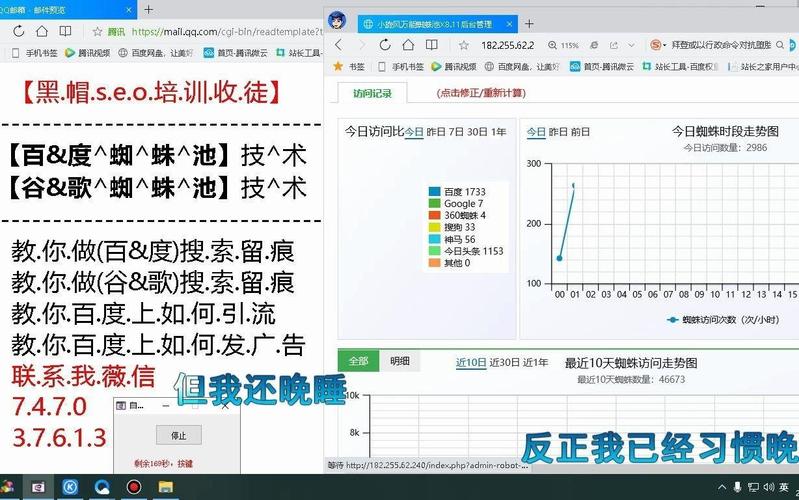Click 英 input method indicator in tray

[784, 487]
